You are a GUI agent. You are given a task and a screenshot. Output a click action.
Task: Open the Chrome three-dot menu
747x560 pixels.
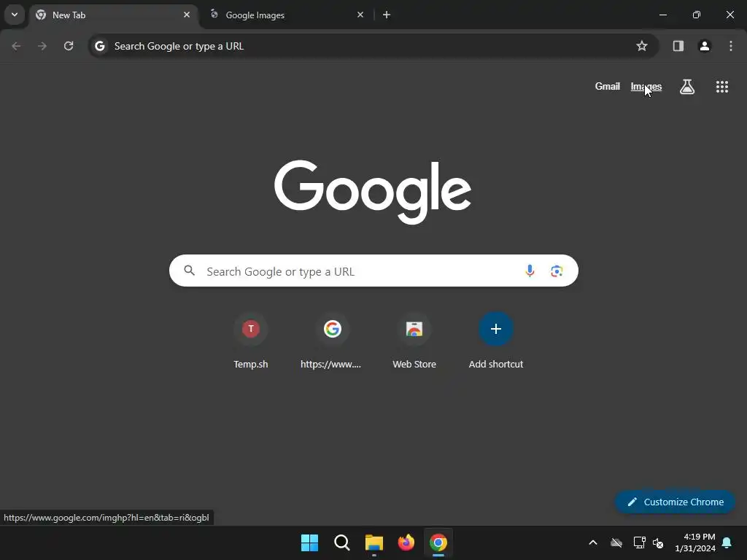731,46
